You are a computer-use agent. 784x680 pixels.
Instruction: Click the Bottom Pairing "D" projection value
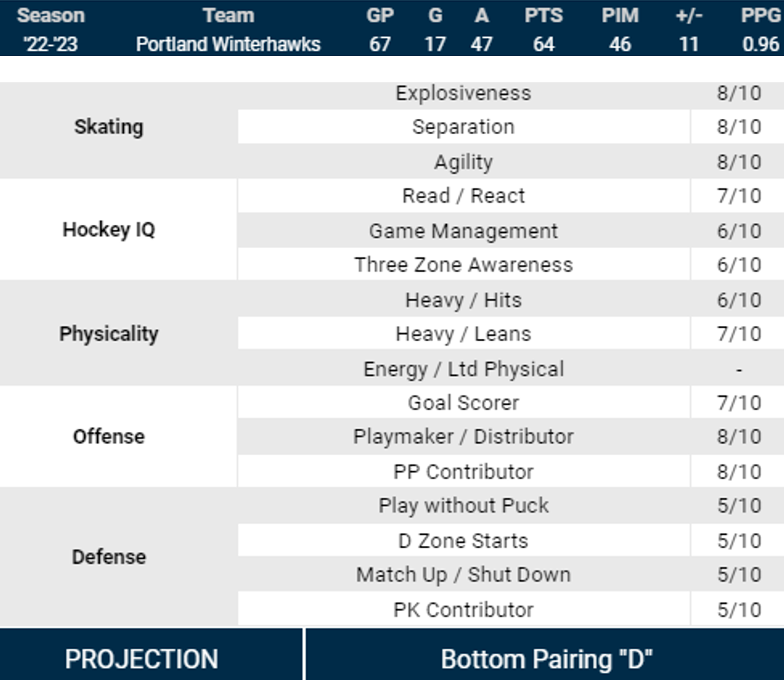pos(546,659)
